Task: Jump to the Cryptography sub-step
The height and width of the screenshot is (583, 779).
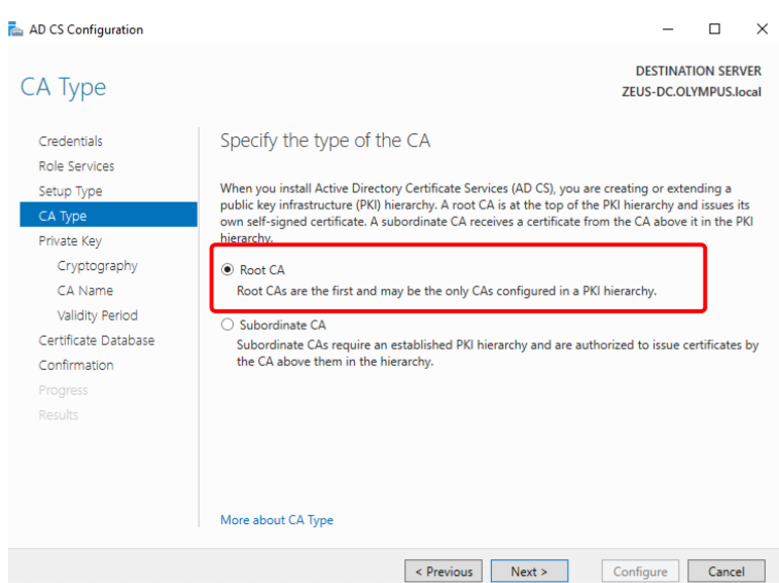Action: [x=97, y=266]
